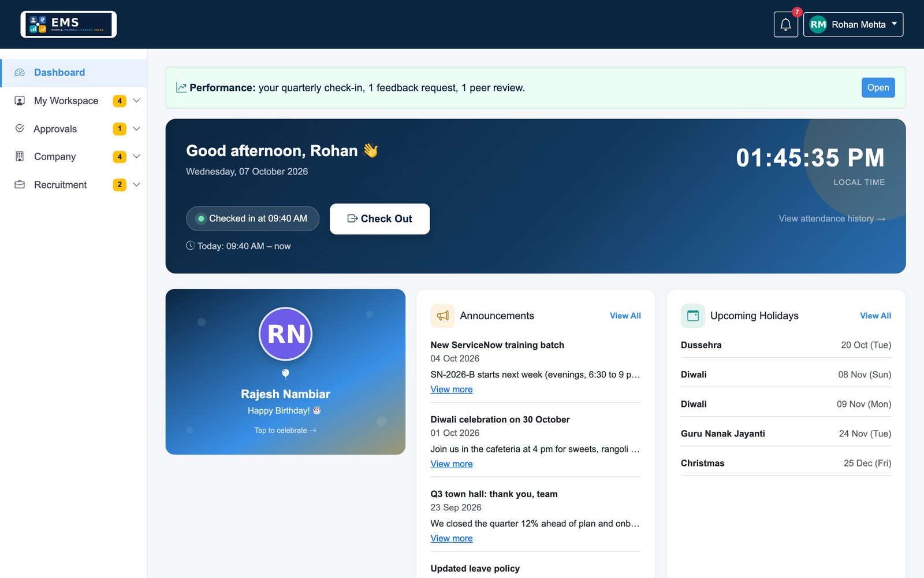Go to Dashboard in sidebar
Image resolution: width=924 pixels, height=578 pixels.
(74, 73)
